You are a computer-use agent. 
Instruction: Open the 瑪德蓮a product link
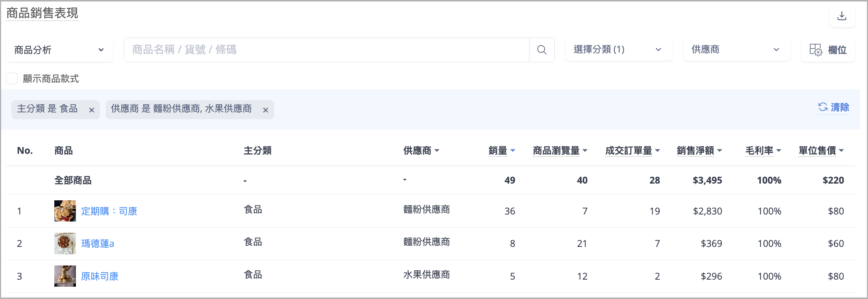tap(97, 244)
